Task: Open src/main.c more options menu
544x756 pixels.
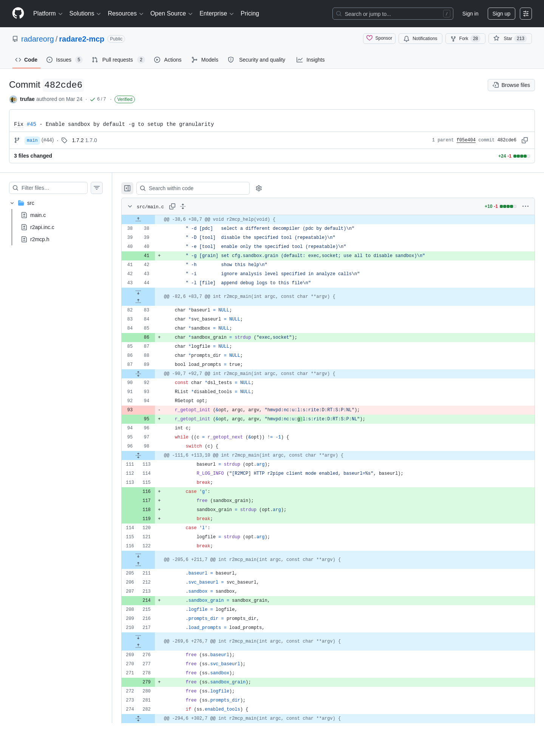Action: pyautogui.click(x=525, y=206)
